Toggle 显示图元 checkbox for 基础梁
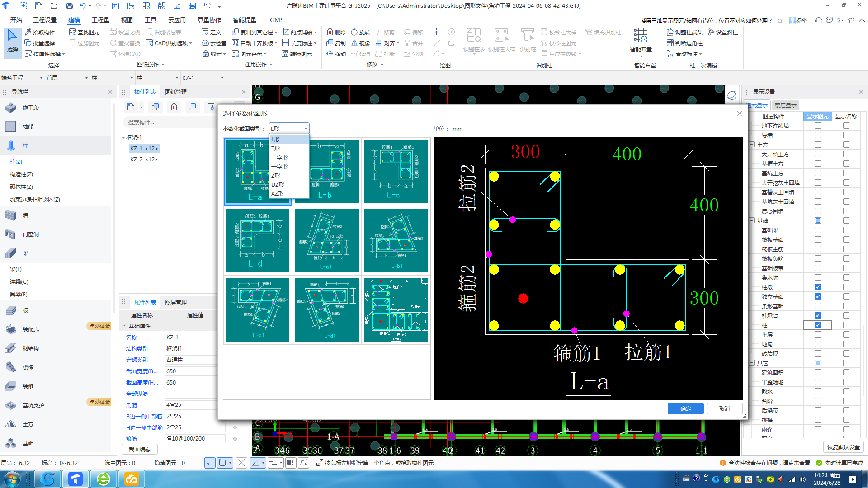 pos(818,230)
